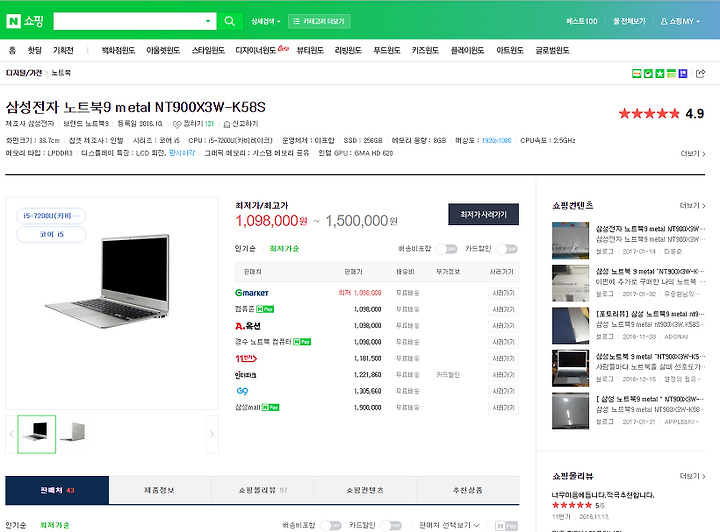Click the 11번가 seller logo
720x532 pixels.
[246, 358]
